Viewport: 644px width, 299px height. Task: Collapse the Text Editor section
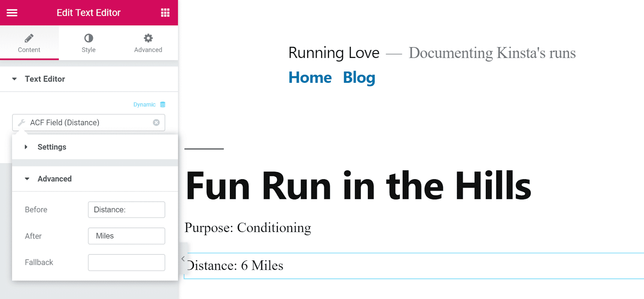pyautogui.click(x=14, y=79)
